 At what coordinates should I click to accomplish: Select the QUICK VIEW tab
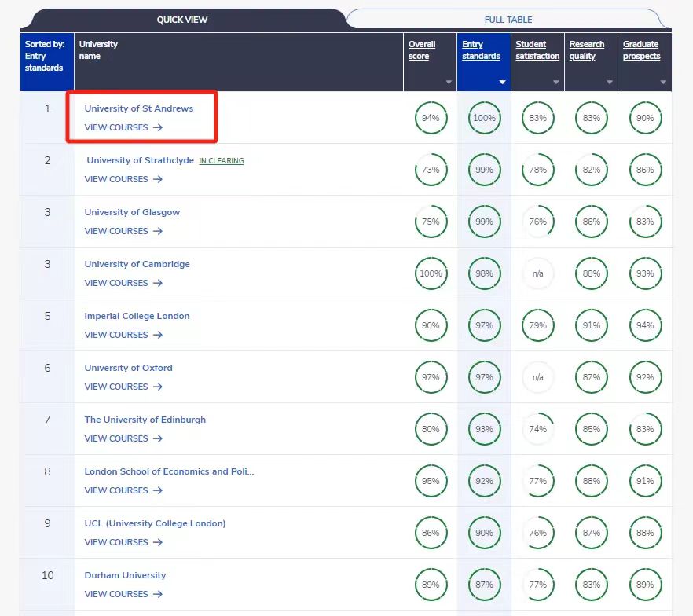click(182, 20)
